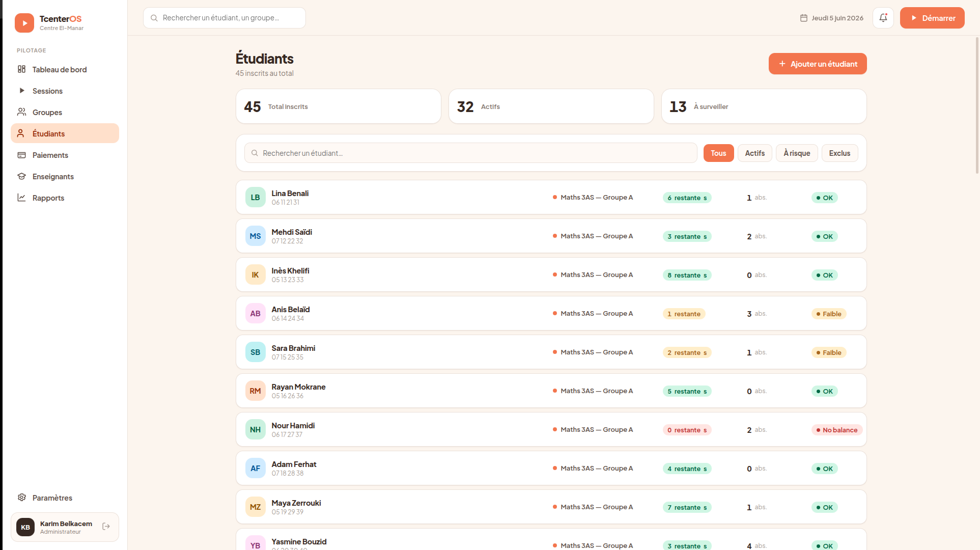Open Rapports from sidebar
980x550 pixels.
[65, 198]
